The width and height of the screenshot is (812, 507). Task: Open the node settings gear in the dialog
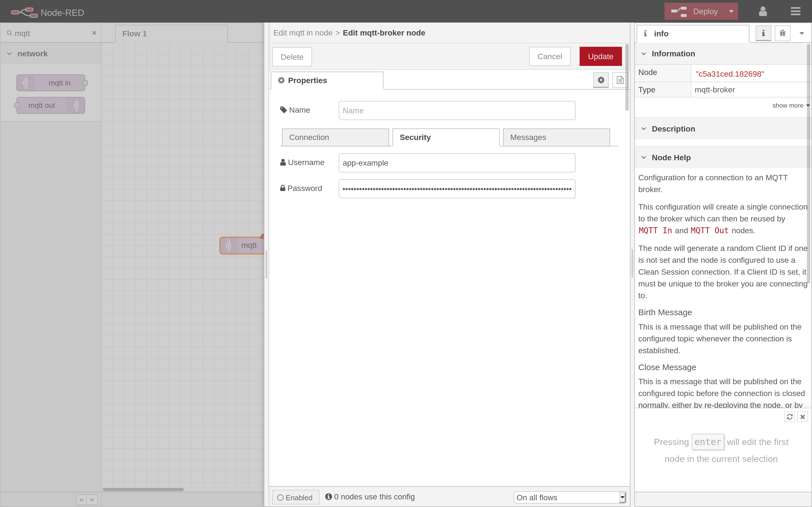601,80
